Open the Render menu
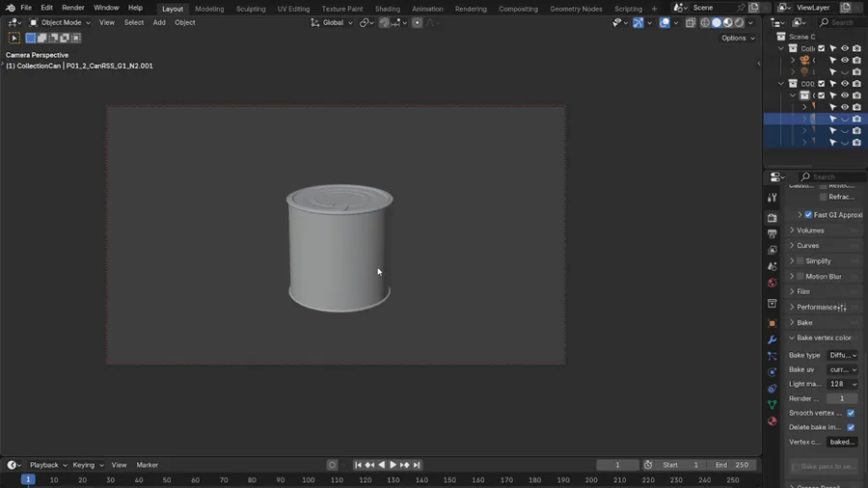The height and width of the screenshot is (488, 868). coord(73,8)
